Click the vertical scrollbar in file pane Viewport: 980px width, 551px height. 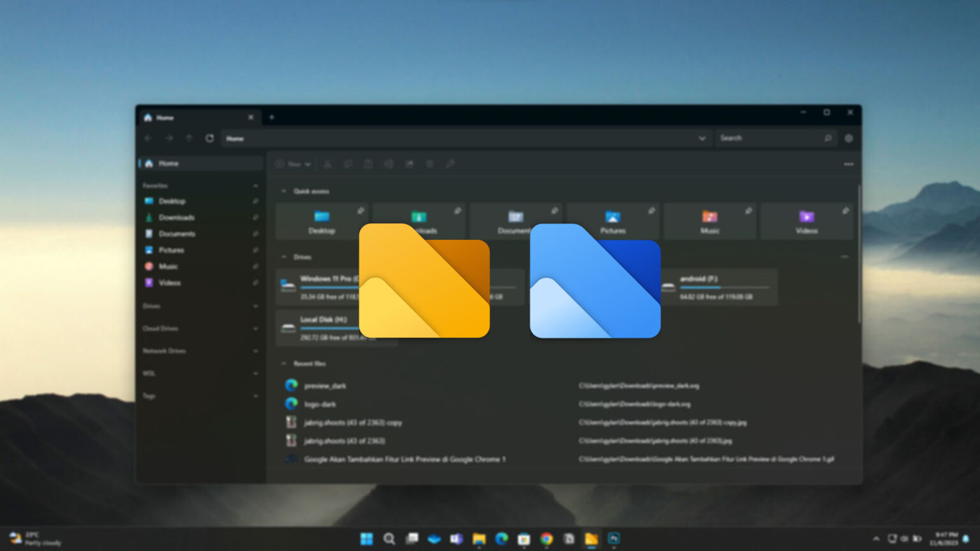click(x=859, y=255)
